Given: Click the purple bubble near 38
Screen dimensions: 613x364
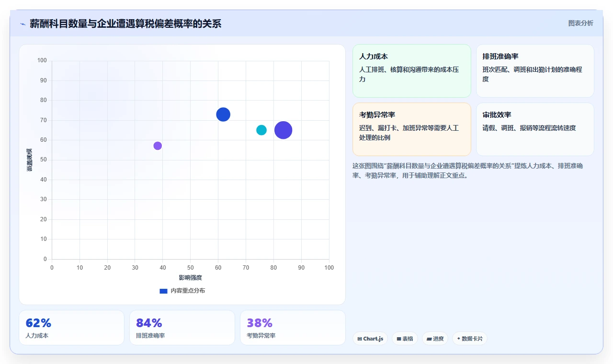Looking at the screenshot, I should coord(158,146).
